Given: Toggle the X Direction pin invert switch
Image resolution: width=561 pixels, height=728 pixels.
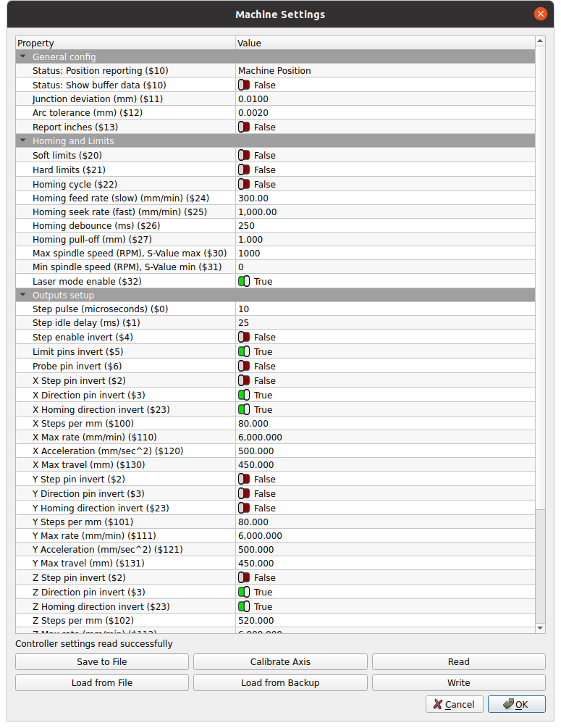Looking at the screenshot, I should coord(244,396).
